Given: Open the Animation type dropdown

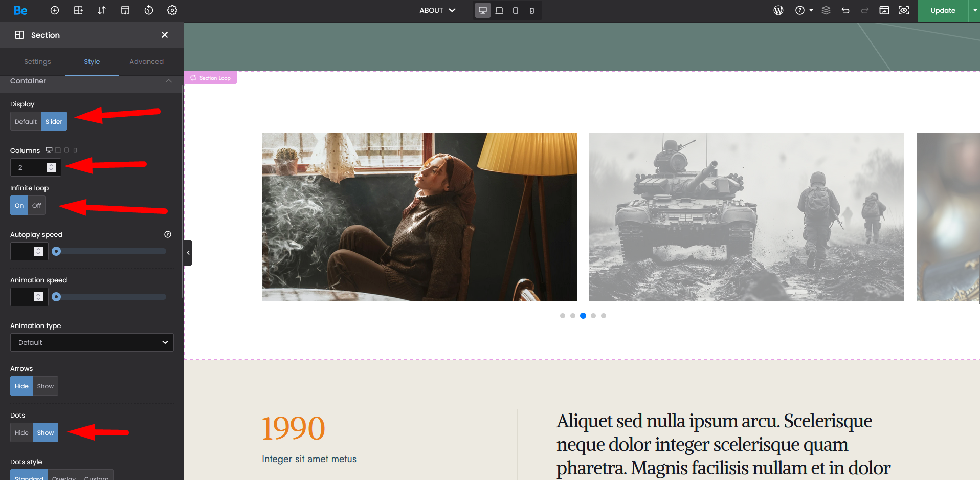Looking at the screenshot, I should 92,342.
